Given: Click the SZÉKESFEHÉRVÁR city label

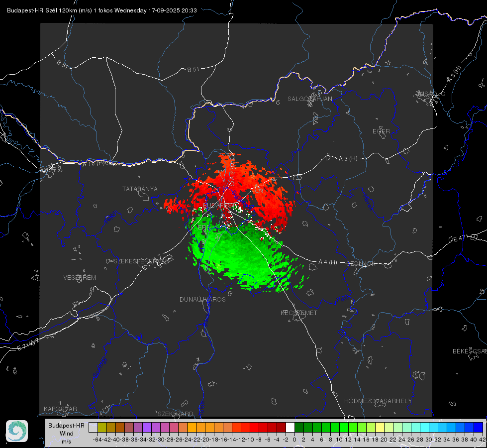Looking at the screenshot, I should tap(141, 261).
